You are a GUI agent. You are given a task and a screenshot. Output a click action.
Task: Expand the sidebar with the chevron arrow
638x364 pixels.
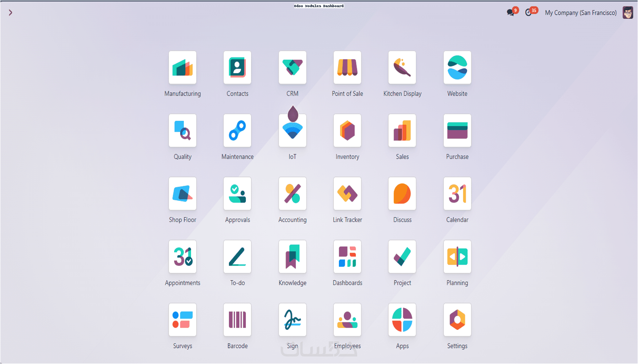(11, 13)
